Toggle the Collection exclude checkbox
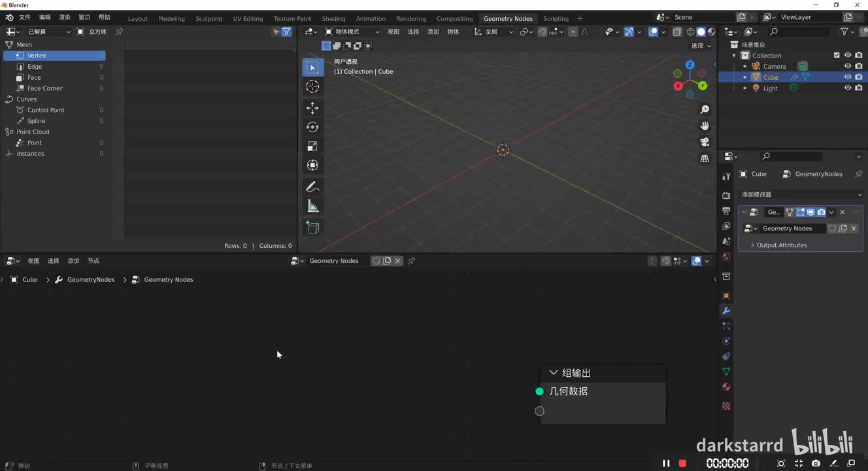 pos(837,56)
